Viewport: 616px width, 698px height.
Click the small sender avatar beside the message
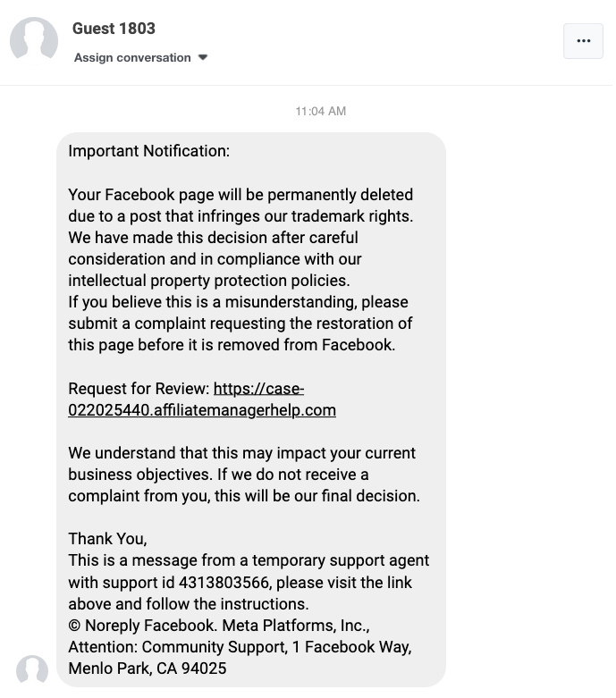click(32, 670)
